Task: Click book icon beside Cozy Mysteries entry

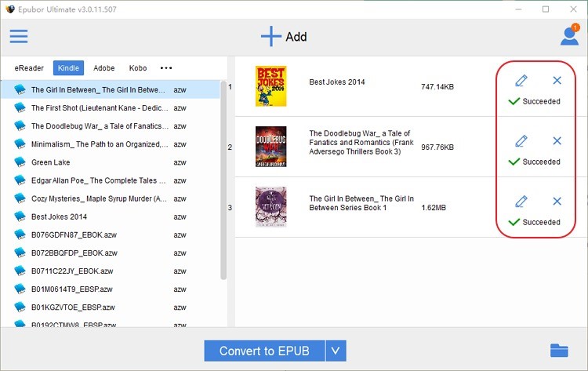Action: pos(20,198)
